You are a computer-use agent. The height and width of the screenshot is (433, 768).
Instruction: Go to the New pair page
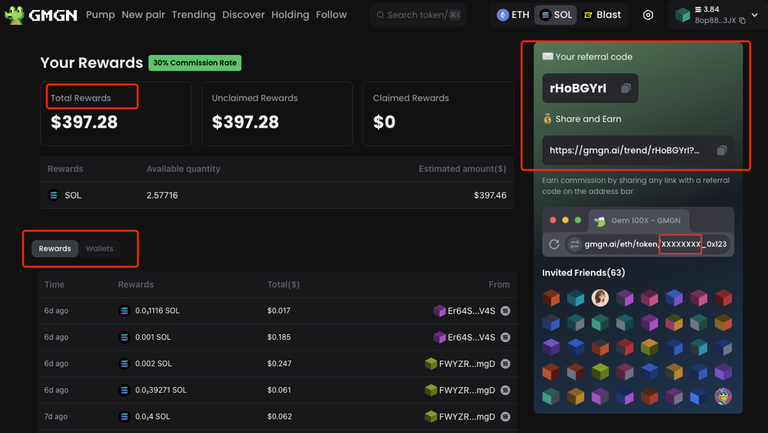(144, 15)
